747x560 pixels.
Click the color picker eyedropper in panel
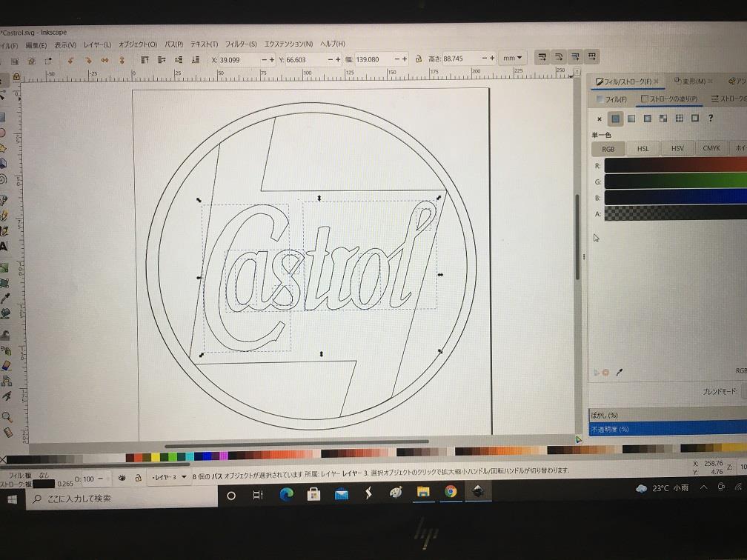click(x=620, y=373)
